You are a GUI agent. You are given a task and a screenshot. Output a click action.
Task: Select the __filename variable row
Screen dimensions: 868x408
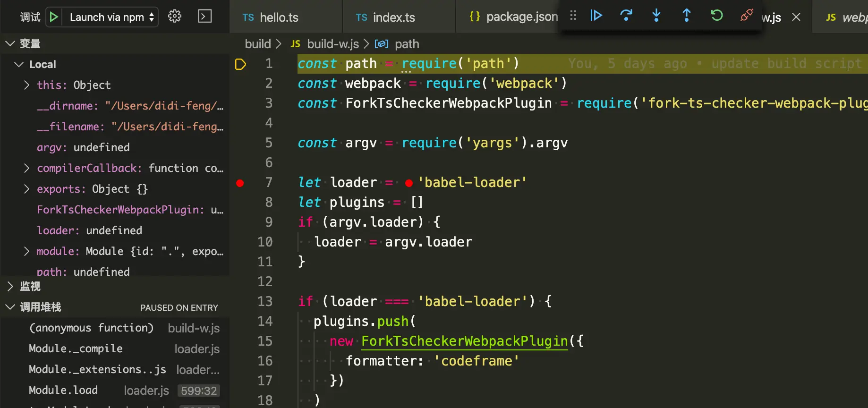pos(115,127)
